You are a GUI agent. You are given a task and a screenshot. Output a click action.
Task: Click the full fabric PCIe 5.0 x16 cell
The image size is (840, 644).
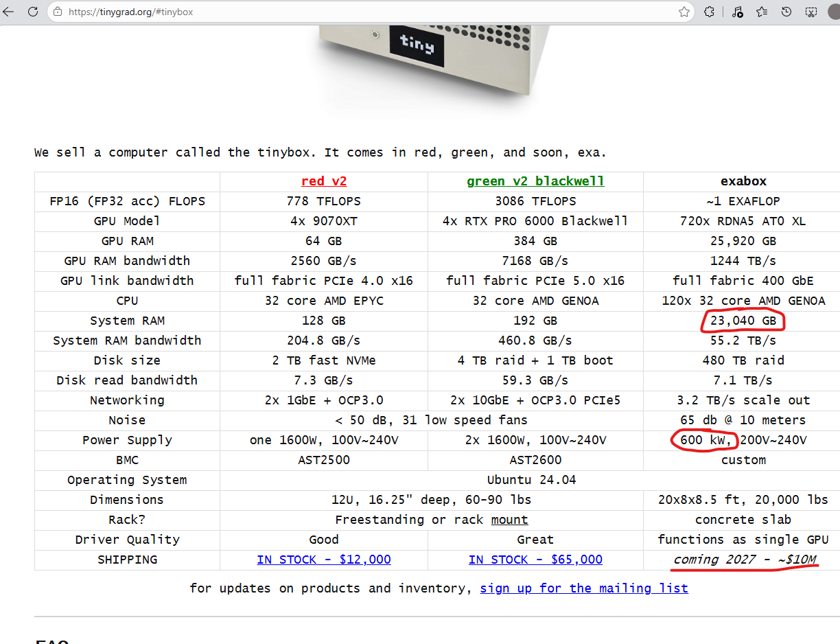pos(535,281)
